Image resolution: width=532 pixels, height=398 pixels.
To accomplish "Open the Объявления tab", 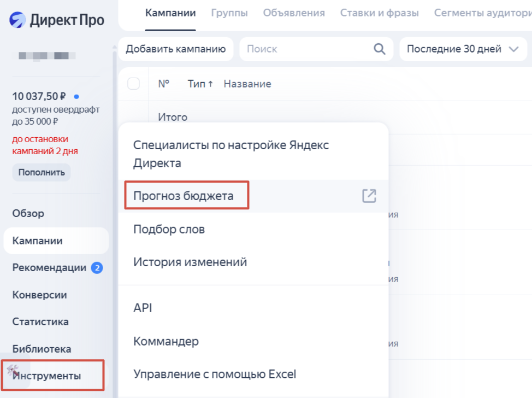I will point(293,13).
